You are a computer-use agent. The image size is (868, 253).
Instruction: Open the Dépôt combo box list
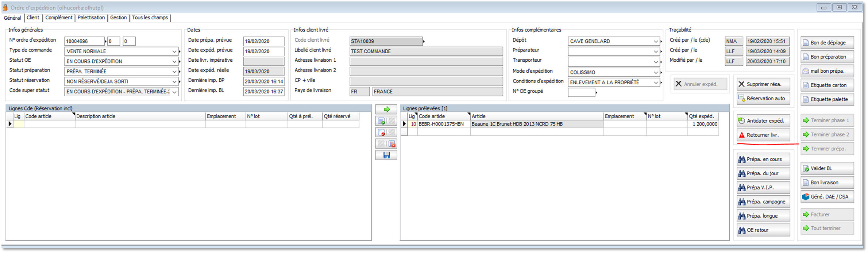656,42
